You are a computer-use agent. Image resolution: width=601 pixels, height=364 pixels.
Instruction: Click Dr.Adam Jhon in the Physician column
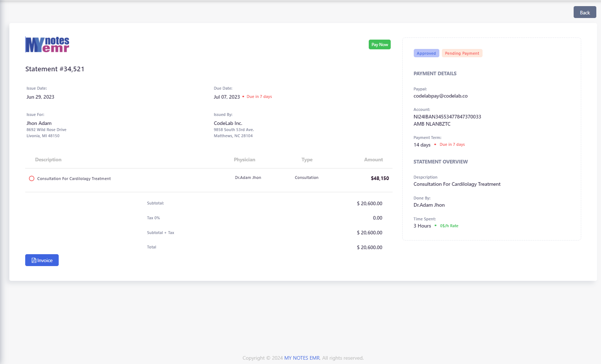pos(248,178)
